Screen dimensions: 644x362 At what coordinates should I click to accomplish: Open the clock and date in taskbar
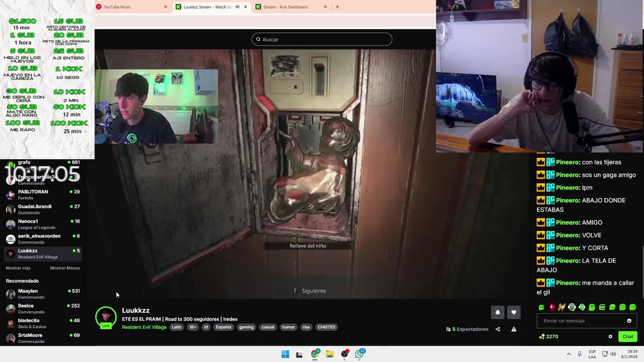click(x=629, y=354)
